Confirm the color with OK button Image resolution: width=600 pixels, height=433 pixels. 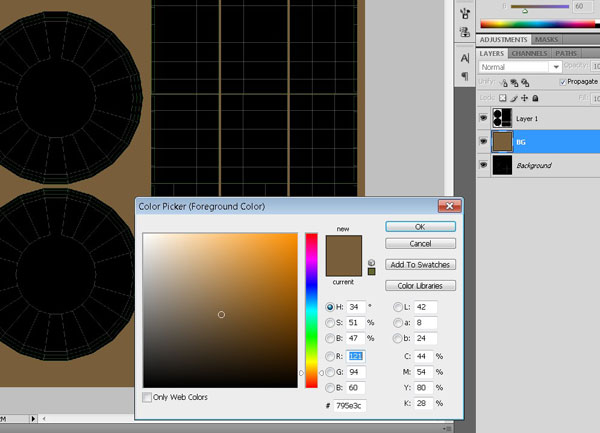point(420,227)
